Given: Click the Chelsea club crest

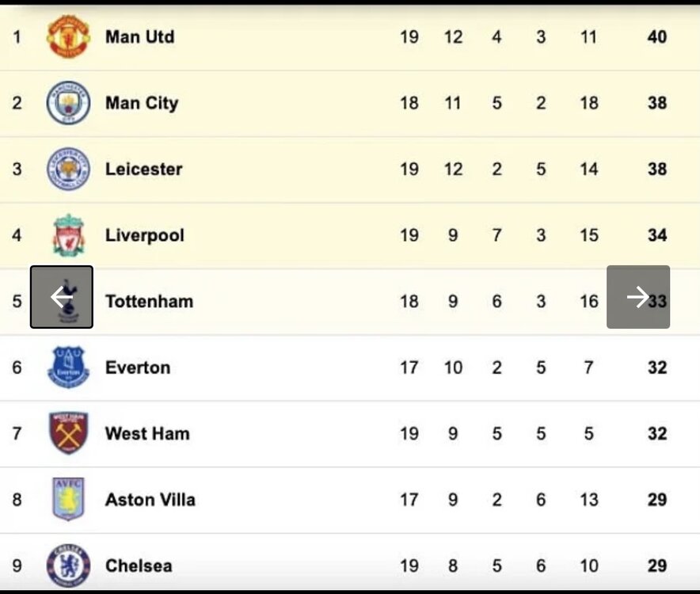Looking at the screenshot, I should click(68, 565).
